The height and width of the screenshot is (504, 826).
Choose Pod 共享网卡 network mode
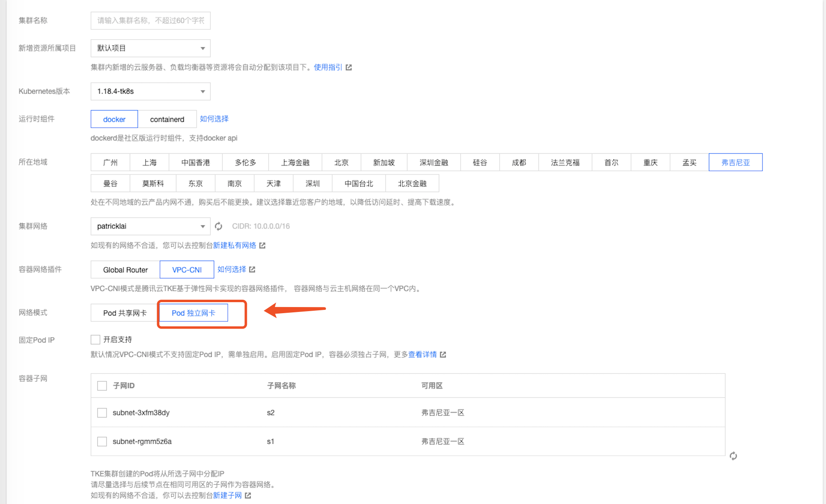[x=124, y=313]
